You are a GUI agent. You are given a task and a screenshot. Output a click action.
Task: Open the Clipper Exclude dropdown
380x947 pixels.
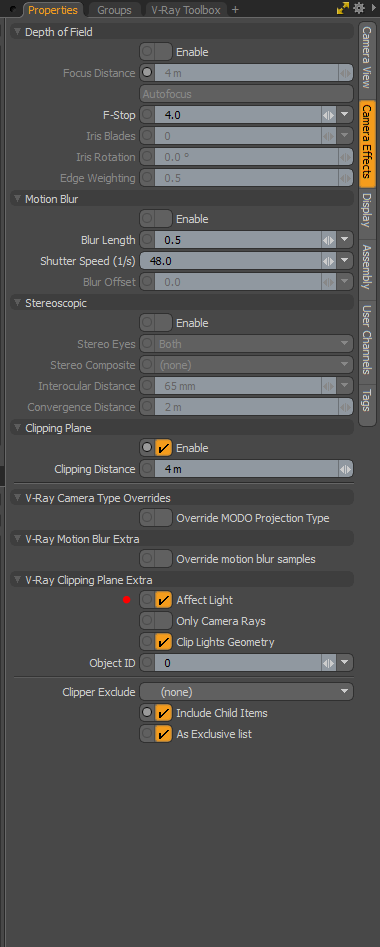pos(246,692)
